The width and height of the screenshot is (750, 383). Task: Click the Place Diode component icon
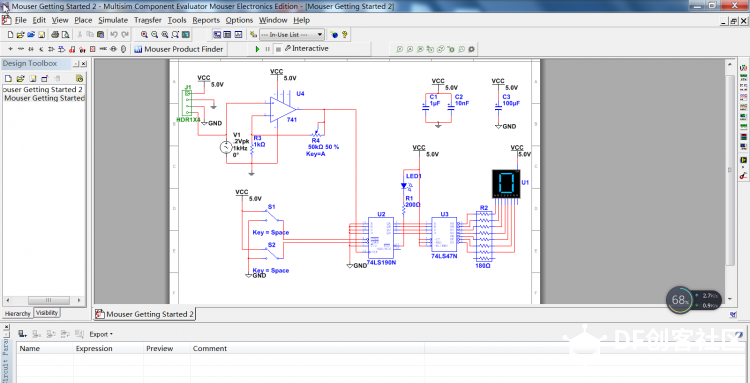coord(31,49)
